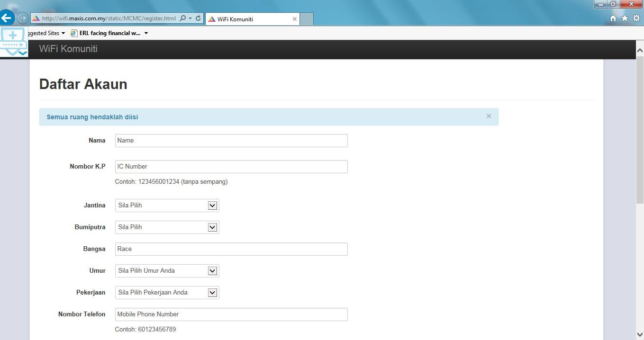The width and height of the screenshot is (644, 340).
Task: Click the scrollbar up arrow
Action: click(x=640, y=50)
